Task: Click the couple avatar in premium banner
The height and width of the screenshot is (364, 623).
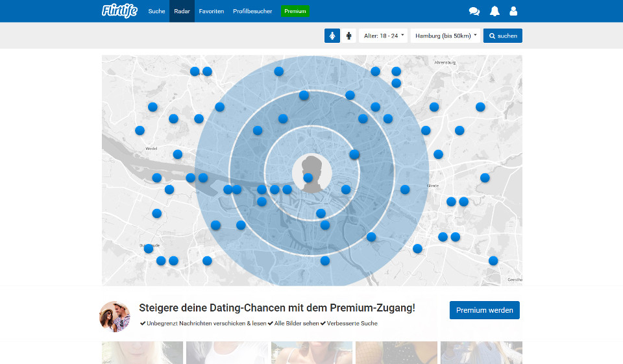Action: coord(115,317)
